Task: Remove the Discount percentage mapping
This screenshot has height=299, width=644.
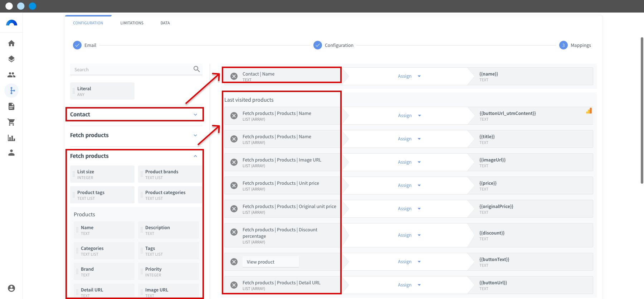Action: 234,232
